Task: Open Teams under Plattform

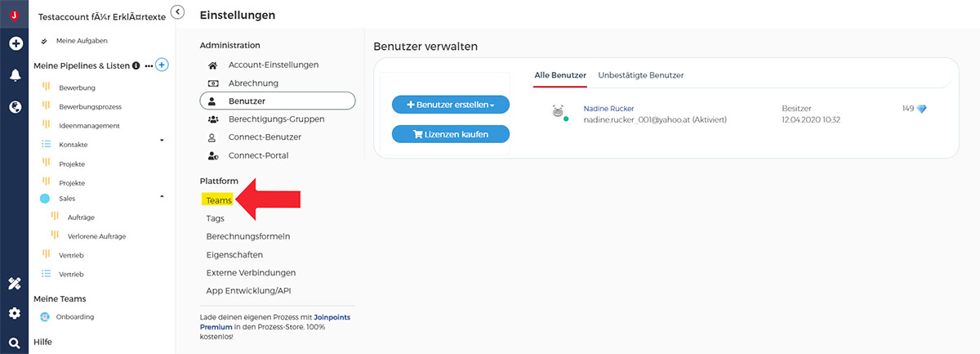Action: click(x=220, y=200)
